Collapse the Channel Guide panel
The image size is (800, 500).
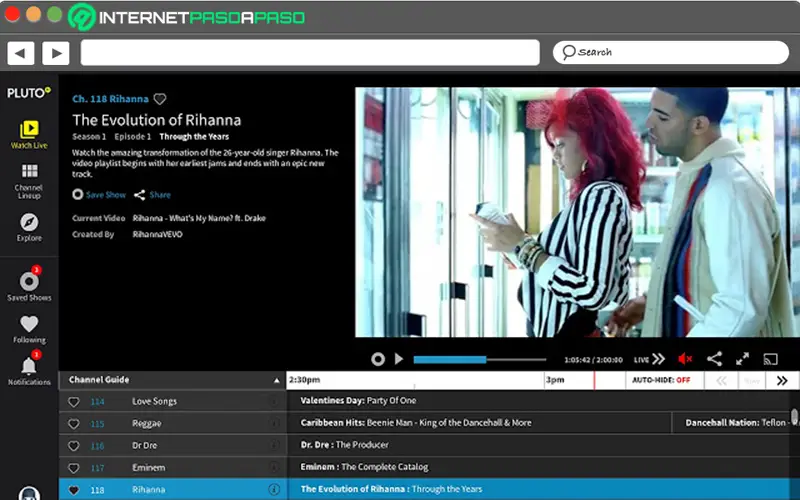[276, 380]
